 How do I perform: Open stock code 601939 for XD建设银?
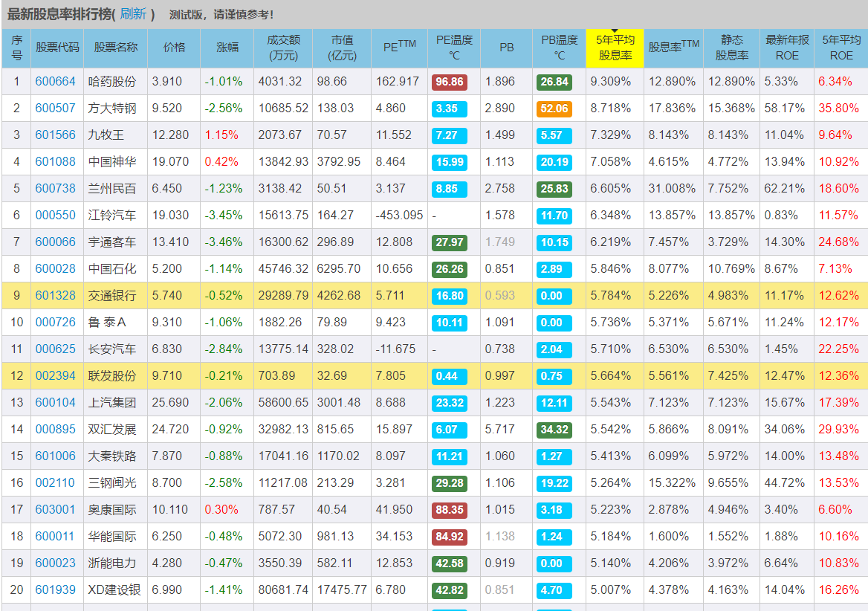(x=56, y=590)
